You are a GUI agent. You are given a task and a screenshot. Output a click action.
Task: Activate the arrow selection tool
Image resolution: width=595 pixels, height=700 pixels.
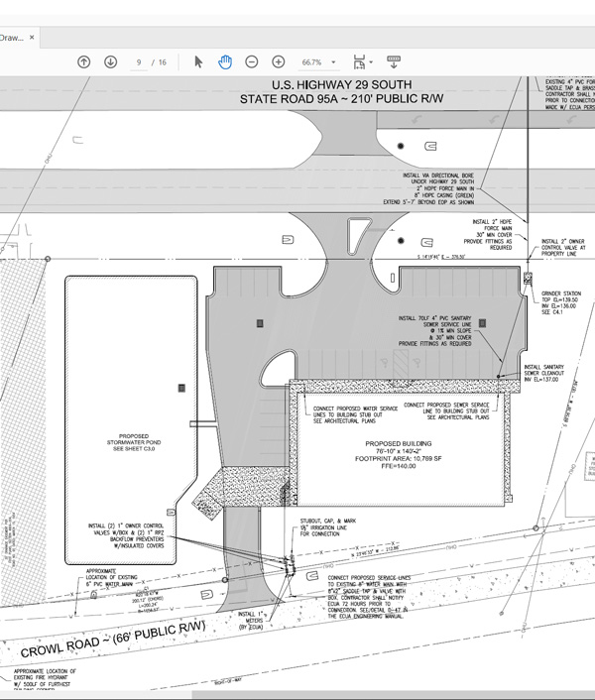tap(198, 61)
